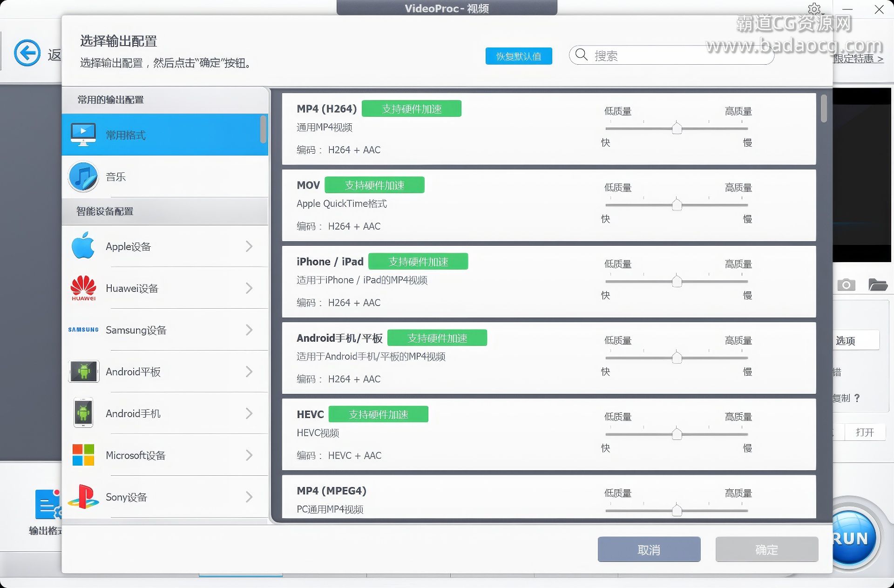894x588 pixels.
Task: Adjust the iPhone / iPad quality slider handle
Action: 677,281
